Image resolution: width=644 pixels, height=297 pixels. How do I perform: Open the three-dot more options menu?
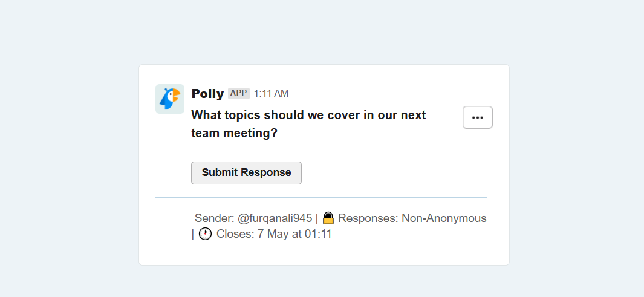(478, 117)
